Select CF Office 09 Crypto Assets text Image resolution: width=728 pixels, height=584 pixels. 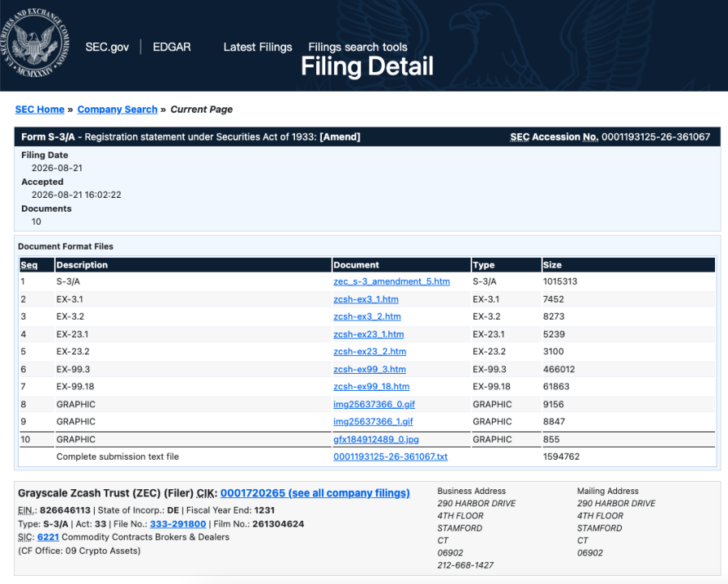click(79, 551)
